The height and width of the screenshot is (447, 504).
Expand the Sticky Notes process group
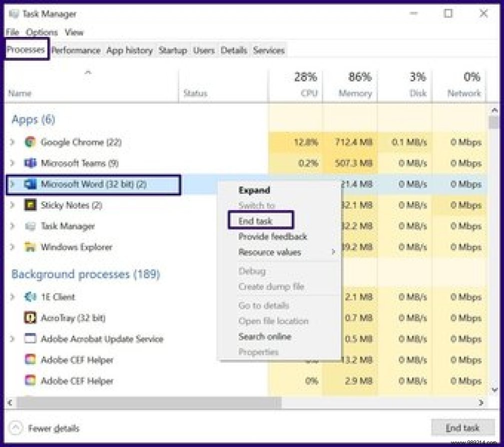pos(12,205)
